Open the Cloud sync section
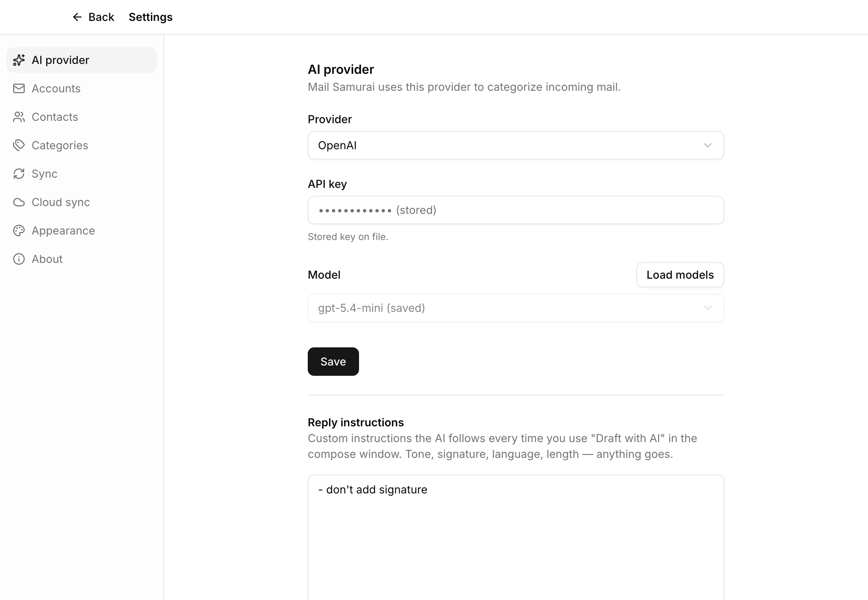The image size is (868, 600). tap(61, 202)
